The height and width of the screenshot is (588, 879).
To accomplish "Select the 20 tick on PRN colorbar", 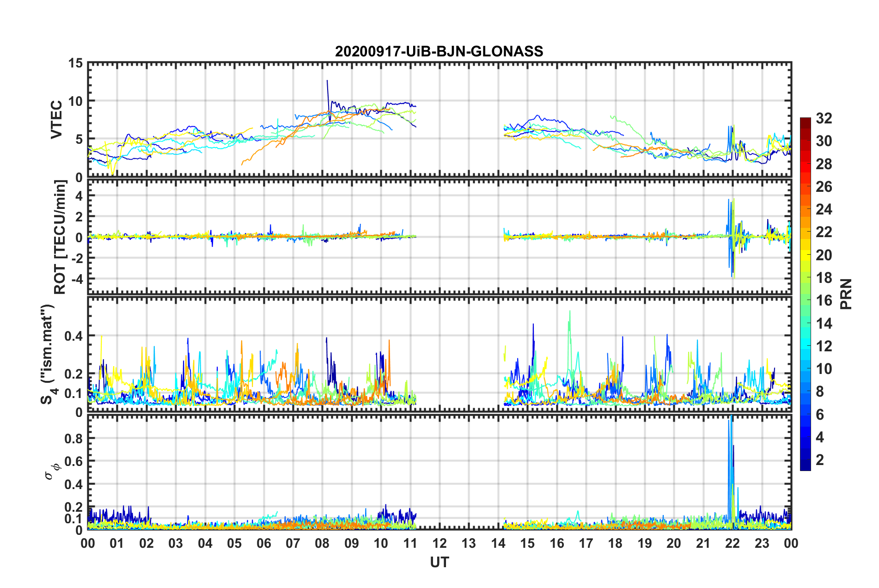I will [x=824, y=255].
